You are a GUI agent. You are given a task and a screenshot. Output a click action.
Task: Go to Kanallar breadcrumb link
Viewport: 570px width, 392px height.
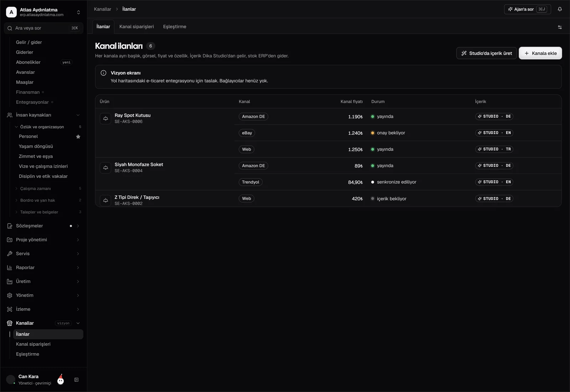(x=103, y=9)
